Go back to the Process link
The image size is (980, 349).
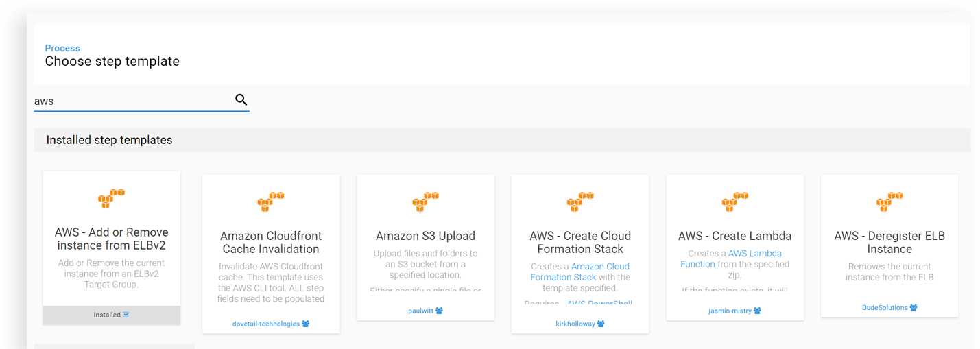coord(62,48)
